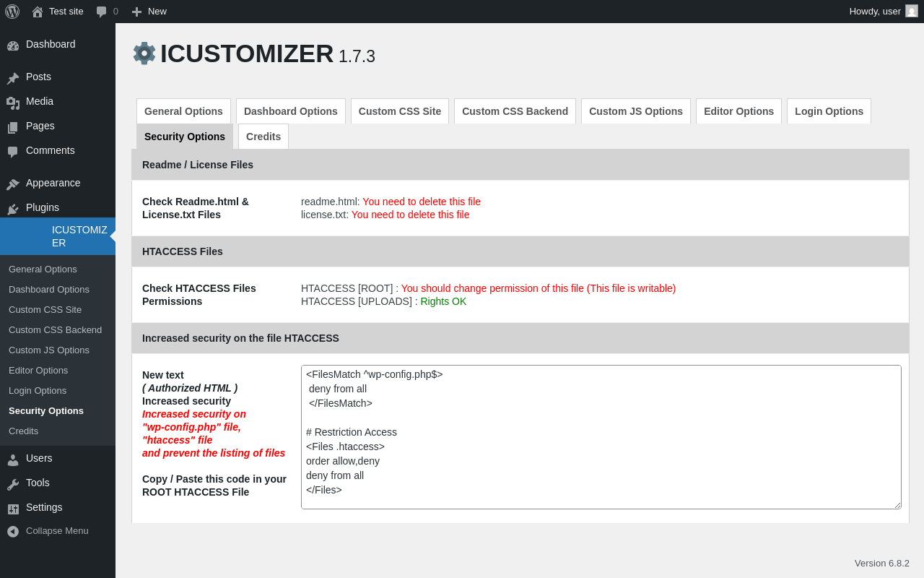Click the Media camera icon
The width and height of the screenshot is (924, 578).
(x=13, y=102)
